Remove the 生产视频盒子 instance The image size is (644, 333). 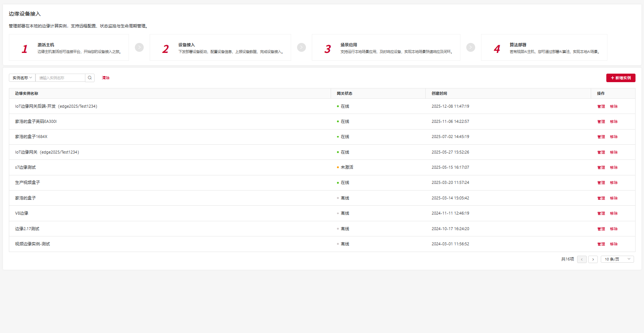coord(614,183)
